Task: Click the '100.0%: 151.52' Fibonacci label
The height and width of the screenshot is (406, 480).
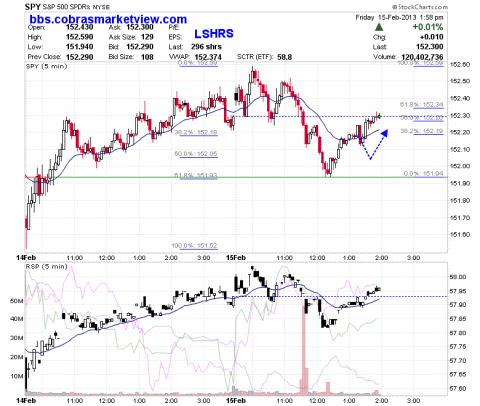Action: [194, 246]
